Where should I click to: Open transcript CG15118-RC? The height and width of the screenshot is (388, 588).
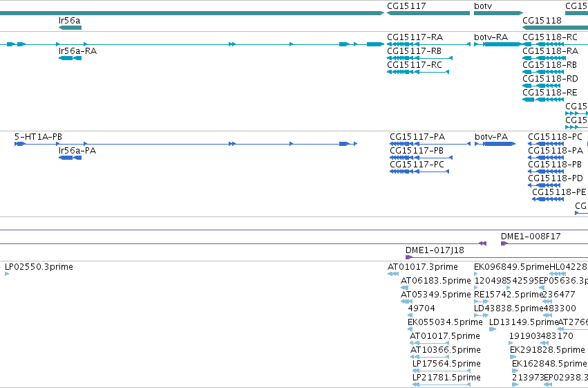coord(550,37)
